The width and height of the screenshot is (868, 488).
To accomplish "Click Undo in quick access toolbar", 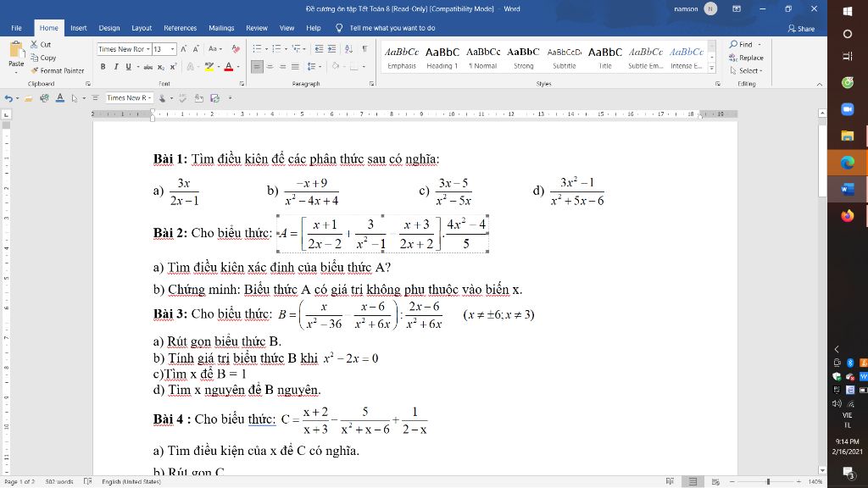I will pos(8,98).
